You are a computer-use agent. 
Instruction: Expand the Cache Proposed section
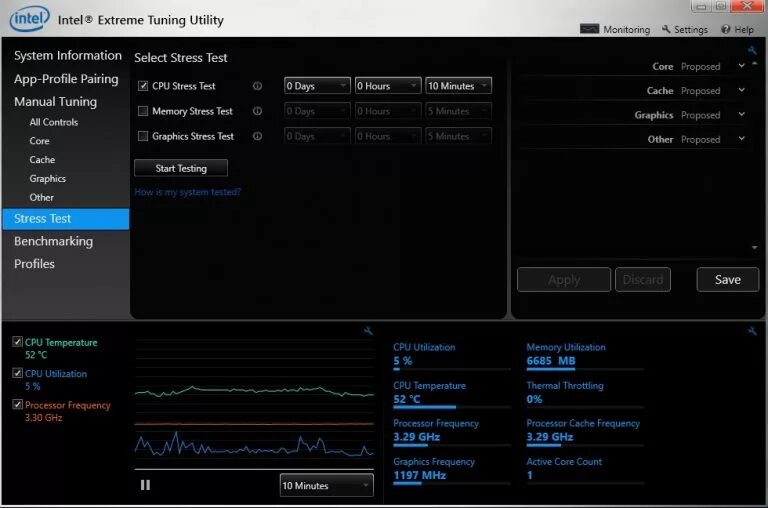point(742,90)
